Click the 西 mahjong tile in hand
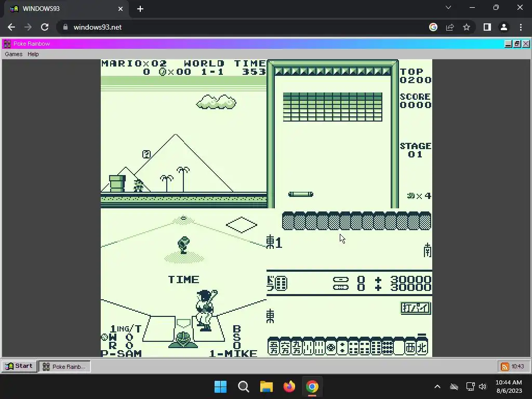532x399 pixels. point(410,348)
